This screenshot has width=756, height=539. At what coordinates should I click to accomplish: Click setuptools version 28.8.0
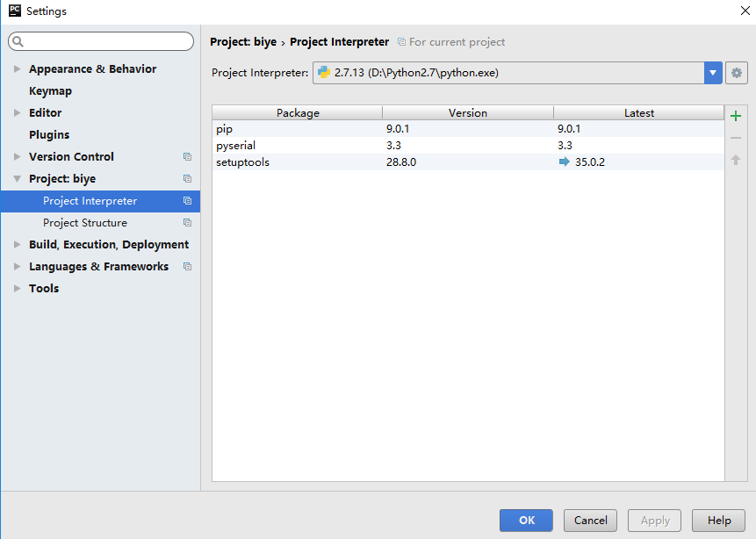click(401, 162)
